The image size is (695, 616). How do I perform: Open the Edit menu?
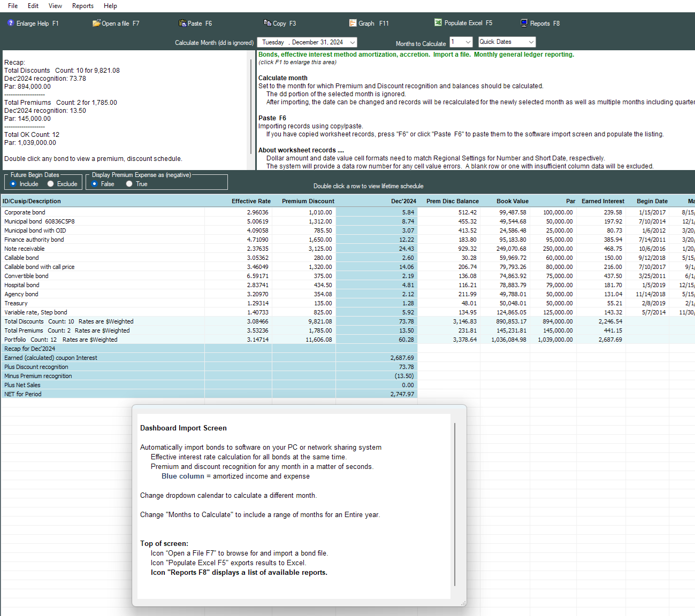click(33, 6)
